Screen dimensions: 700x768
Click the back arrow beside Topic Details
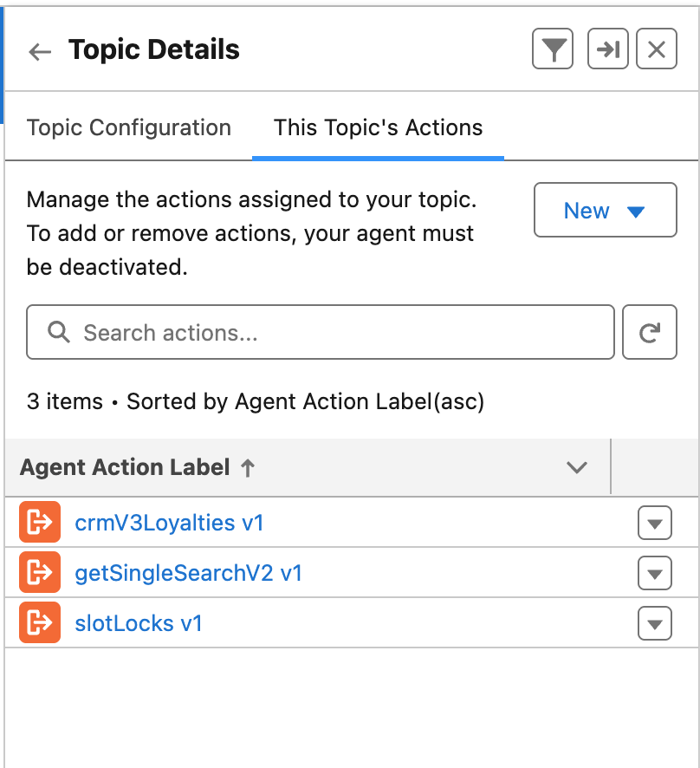pyautogui.click(x=40, y=51)
